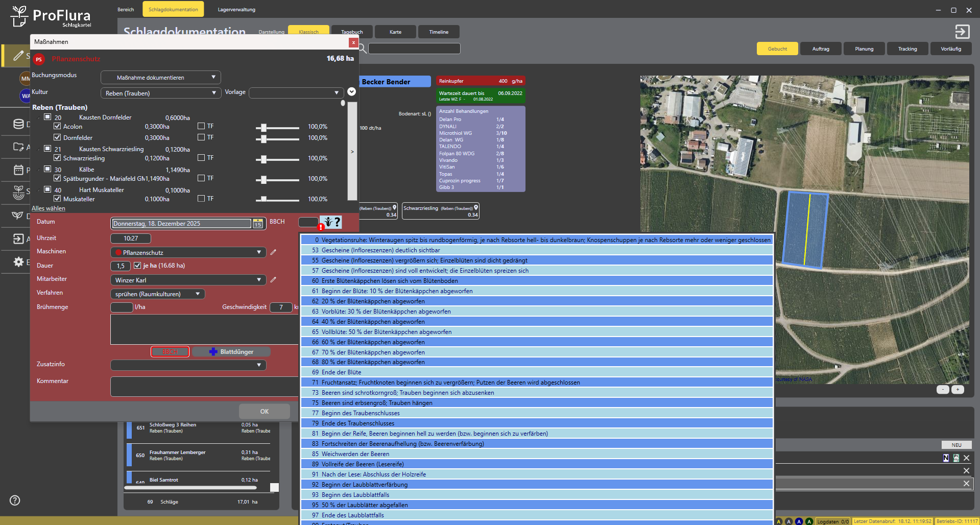Click the exit icon at top right
The image size is (980, 525).
tap(962, 32)
